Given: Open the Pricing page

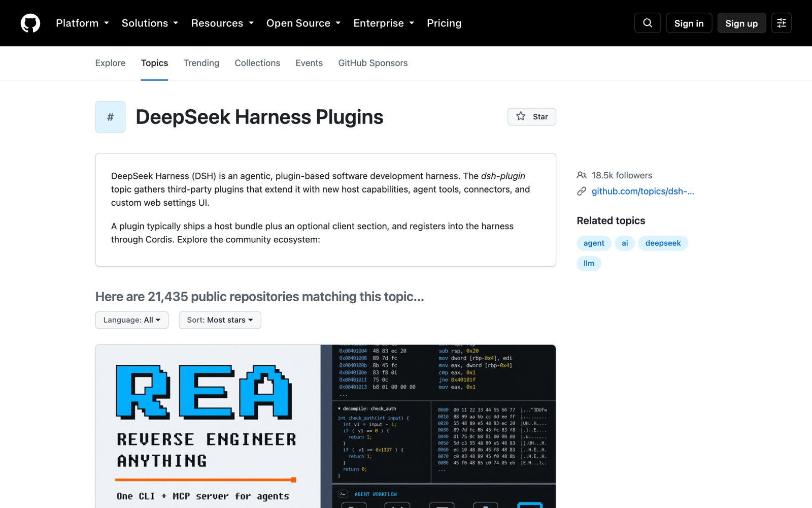Looking at the screenshot, I should [x=444, y=23].
